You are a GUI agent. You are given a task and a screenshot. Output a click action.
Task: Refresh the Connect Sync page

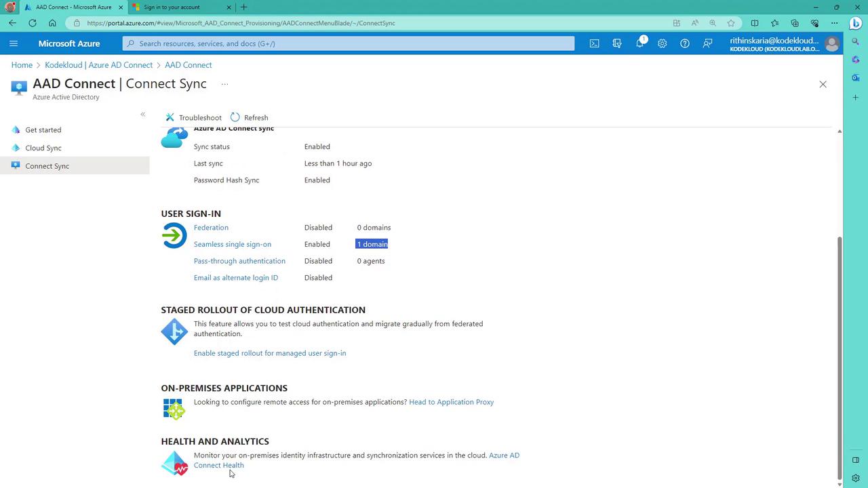coord(250,117)
